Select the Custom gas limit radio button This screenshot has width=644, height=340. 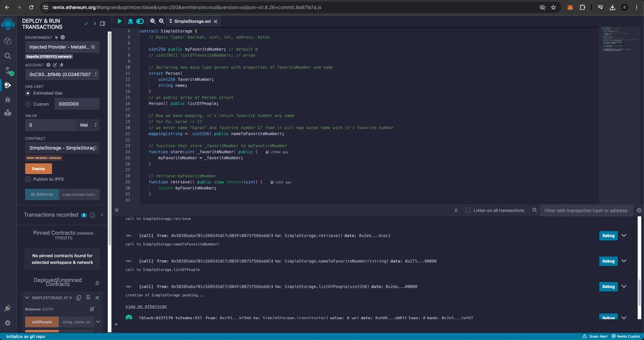[x=28, y=104]
